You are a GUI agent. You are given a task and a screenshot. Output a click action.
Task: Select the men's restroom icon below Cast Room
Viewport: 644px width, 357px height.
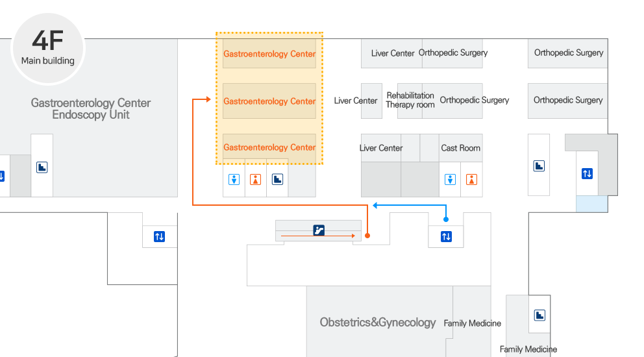pyautogui.click(x=450, y=180)
